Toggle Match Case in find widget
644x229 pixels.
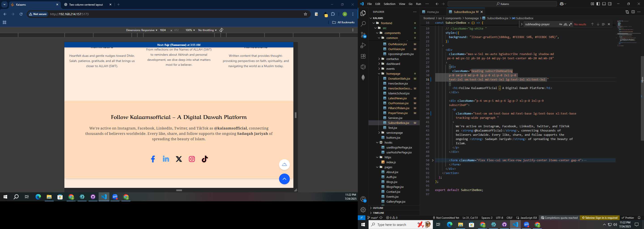561,24
